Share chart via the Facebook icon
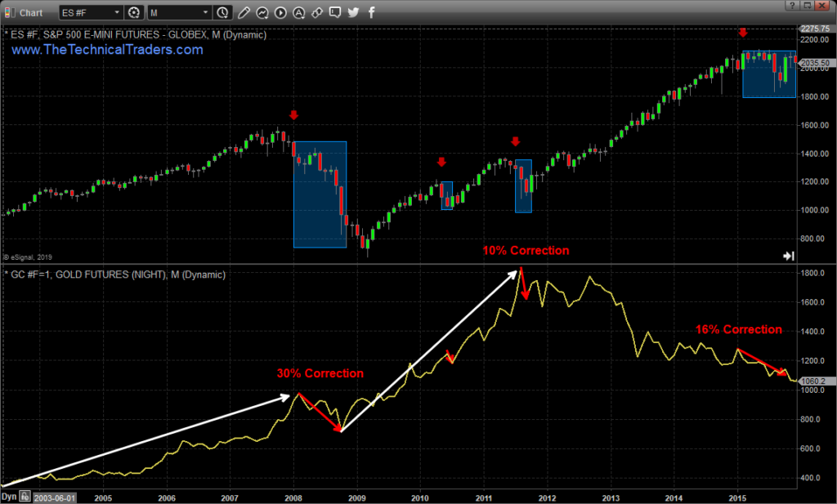This screenshot has height=504, width=837. (372, 12)
